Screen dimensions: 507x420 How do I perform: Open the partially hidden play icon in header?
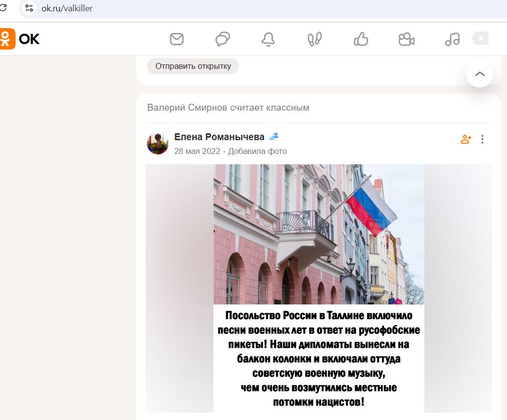480,38
